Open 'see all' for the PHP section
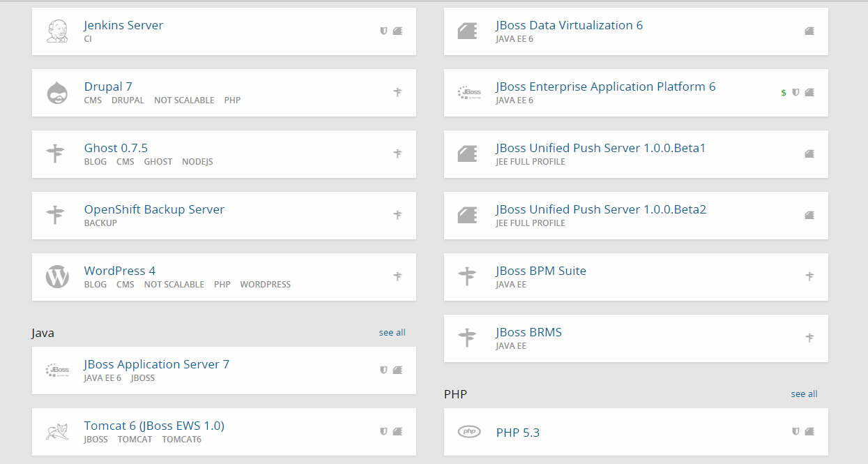The height and width of the screenshot is (464, 868). click(x=804, y=394)
